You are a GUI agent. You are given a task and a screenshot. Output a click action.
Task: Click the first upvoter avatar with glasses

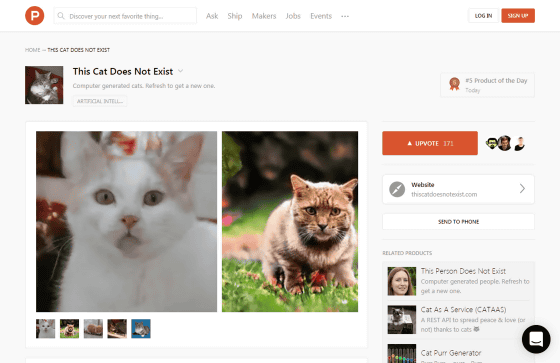(492, 144)
